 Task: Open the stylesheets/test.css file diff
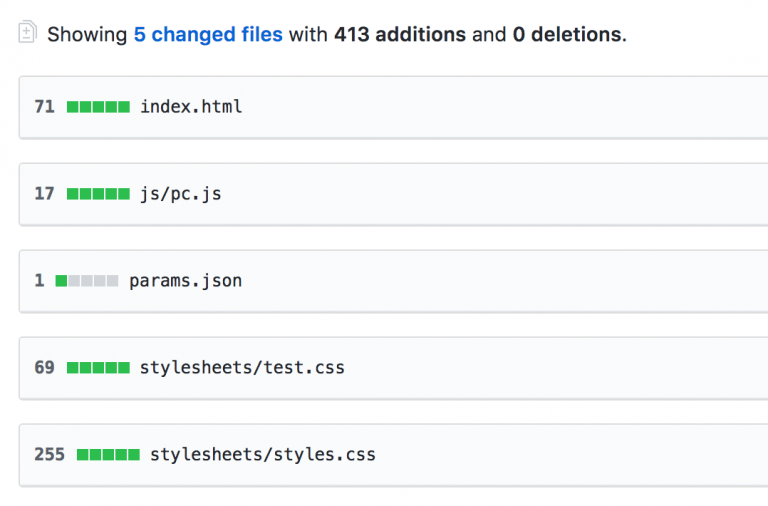(242, 367)
